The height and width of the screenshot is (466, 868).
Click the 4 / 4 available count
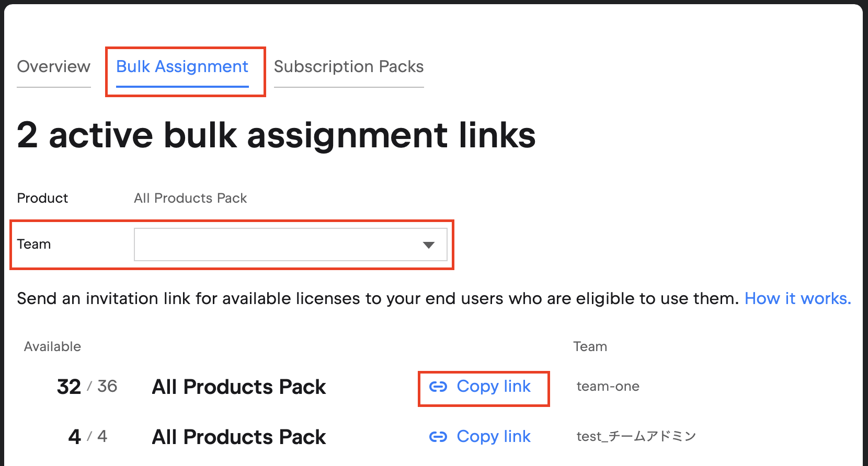pyautogui.click(x=87, y=437)
